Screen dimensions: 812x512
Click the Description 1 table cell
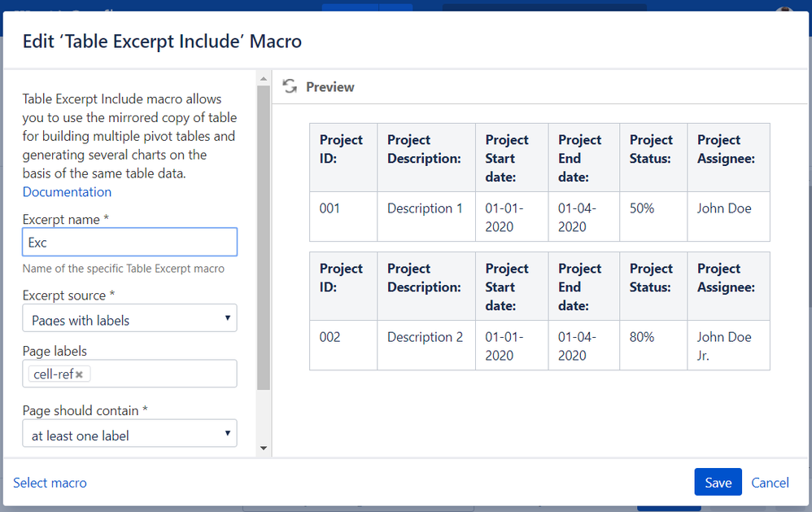[x=425, y=208]
